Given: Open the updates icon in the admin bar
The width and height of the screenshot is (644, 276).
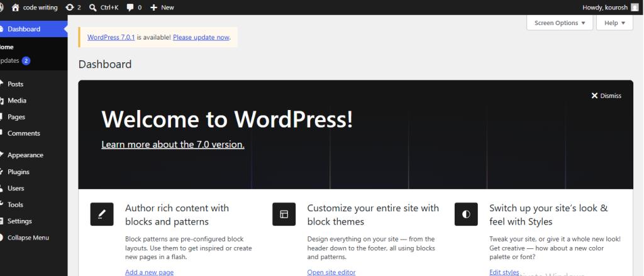Looking at the screenshot, I should tap(69, 8).
